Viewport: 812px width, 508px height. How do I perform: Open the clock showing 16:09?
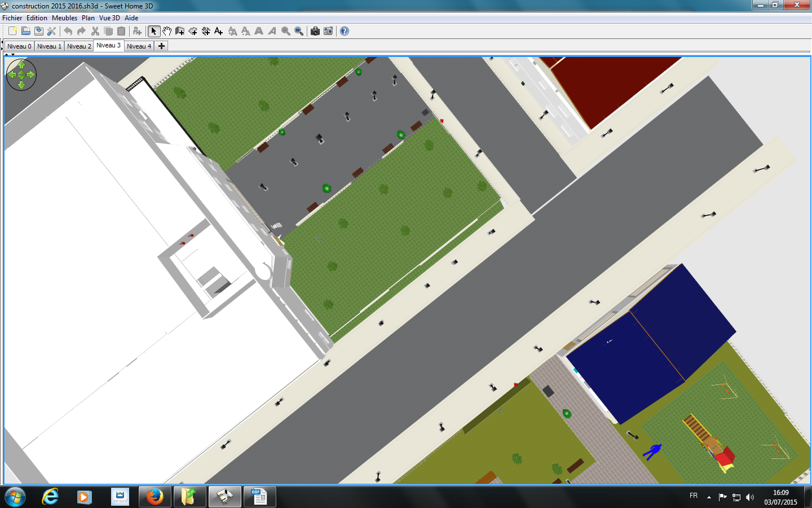[x=781, y=497]
